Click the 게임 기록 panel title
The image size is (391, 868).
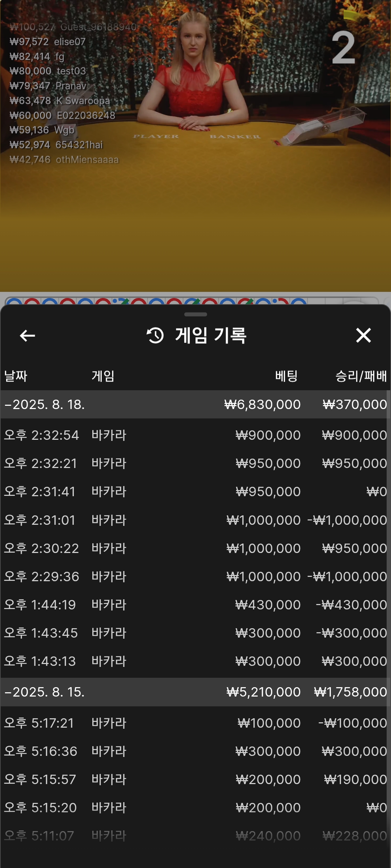(x=211, y=335)
